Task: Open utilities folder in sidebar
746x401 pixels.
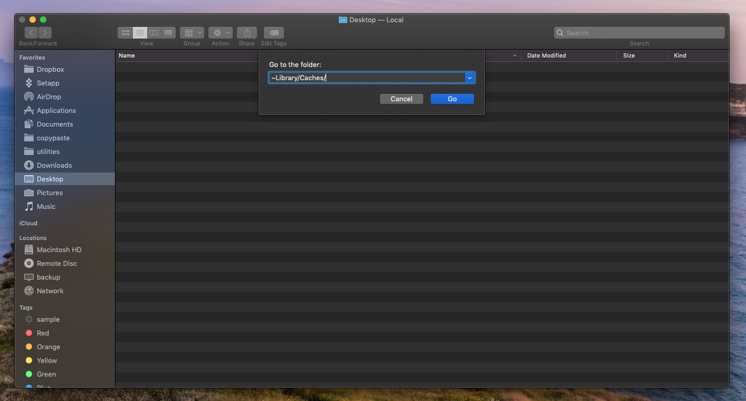Action: point(65,152)
